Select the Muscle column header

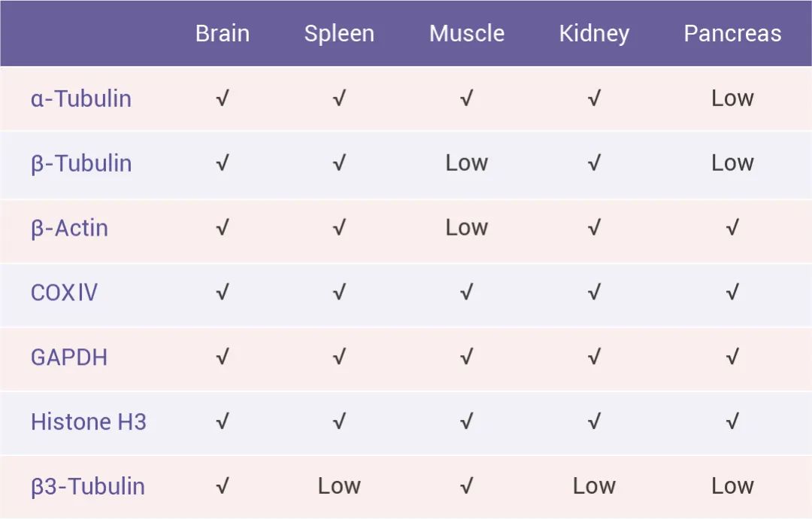coord(467,34)
